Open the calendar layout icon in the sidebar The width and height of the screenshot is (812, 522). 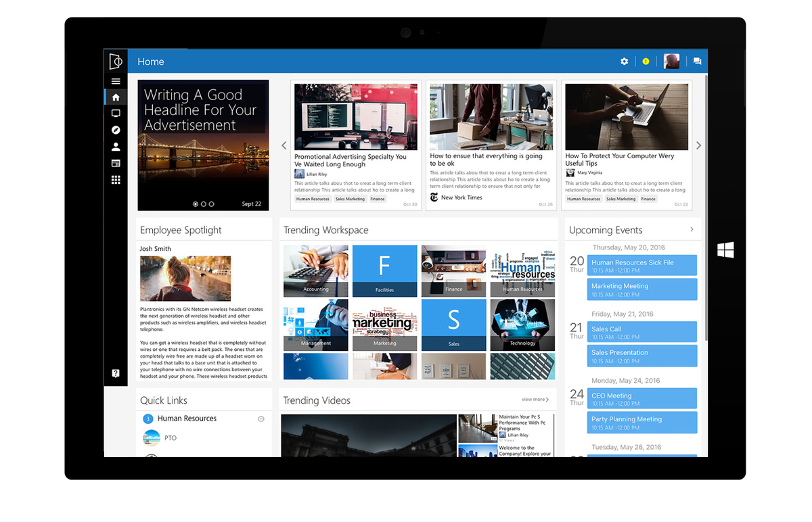coord(116,163)
